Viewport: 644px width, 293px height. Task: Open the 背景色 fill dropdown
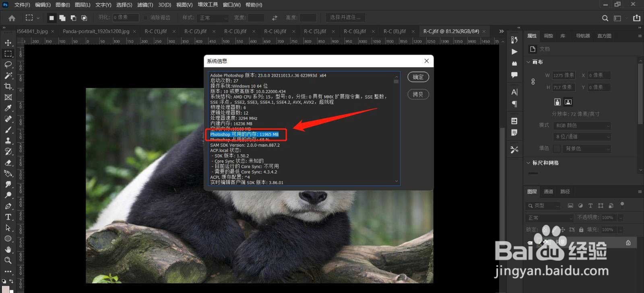[587, 148]
